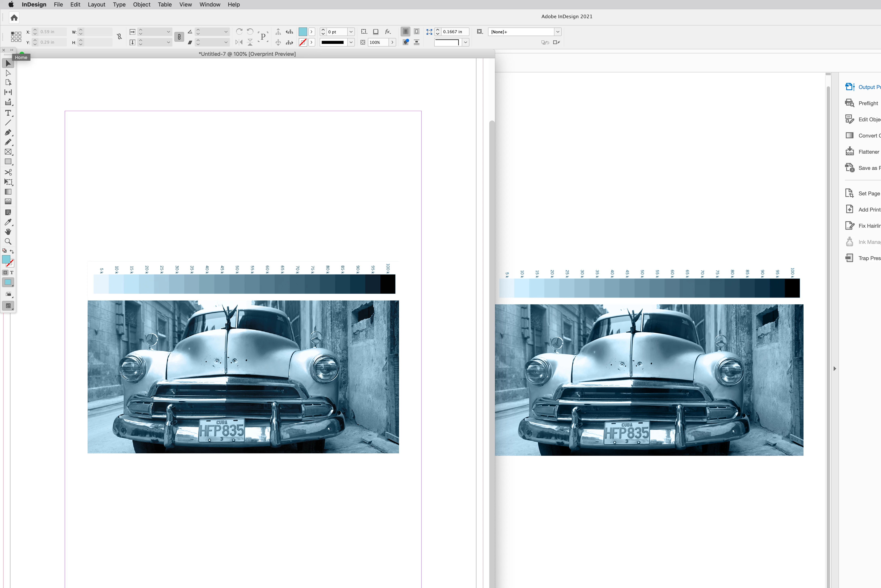Toggle constrain proportions for width and height
The height and width of the screenshot is (588, 881).
point(119,37)
